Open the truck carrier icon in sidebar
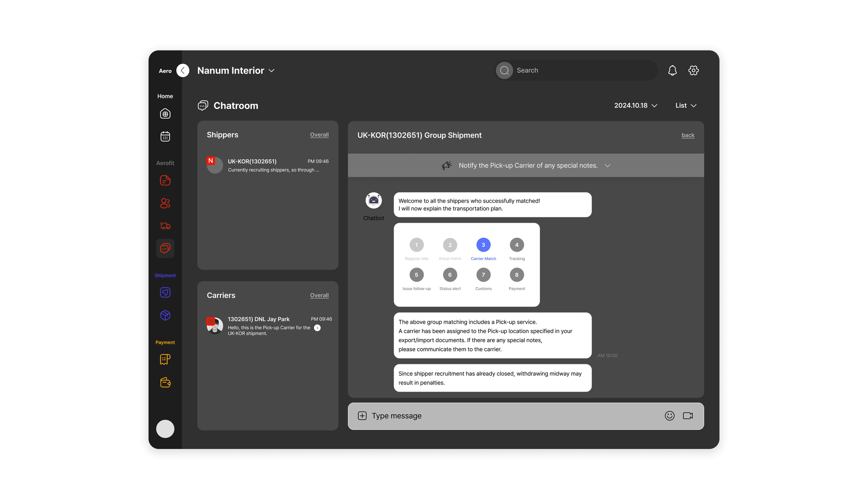 [x=165, y=226]
